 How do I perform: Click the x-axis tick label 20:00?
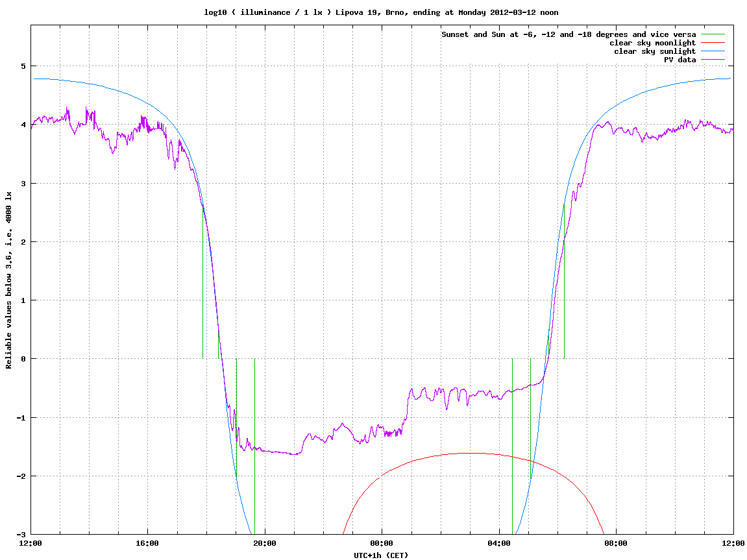pos(265,543)
